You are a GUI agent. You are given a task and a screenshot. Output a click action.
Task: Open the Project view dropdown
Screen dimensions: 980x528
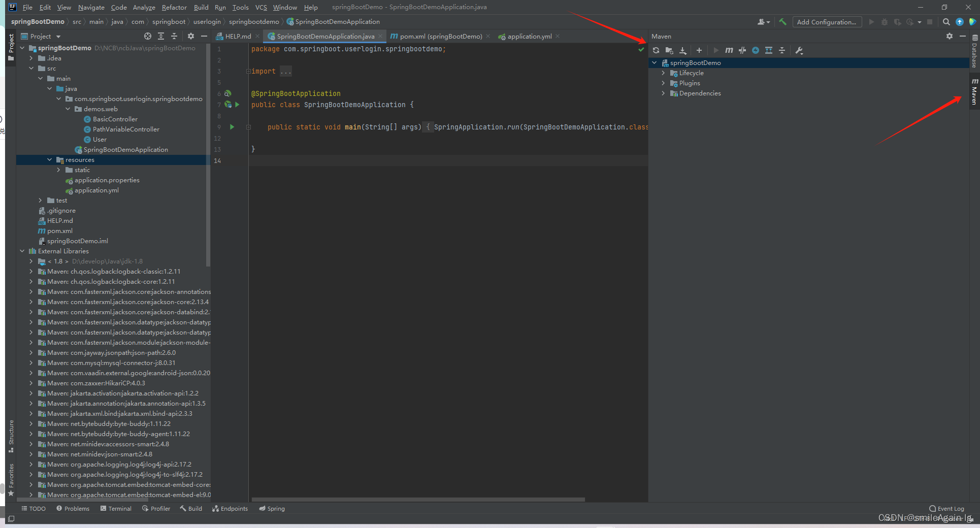pyautogui.click(x=41, y=36)
